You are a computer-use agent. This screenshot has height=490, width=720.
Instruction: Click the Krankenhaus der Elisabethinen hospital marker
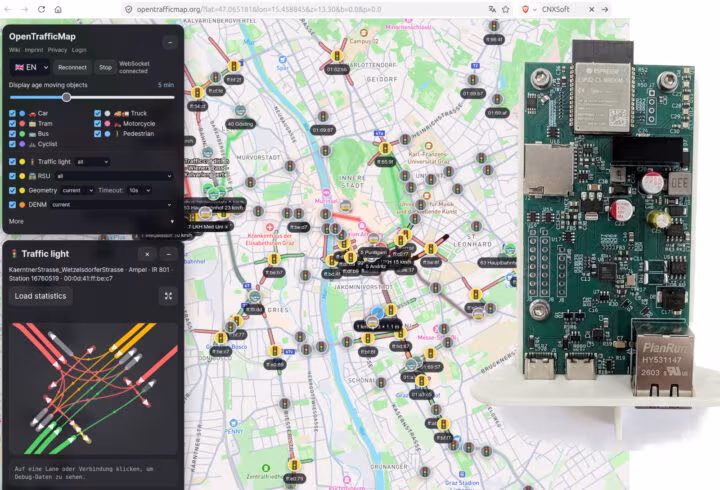[x=270, y=227]
